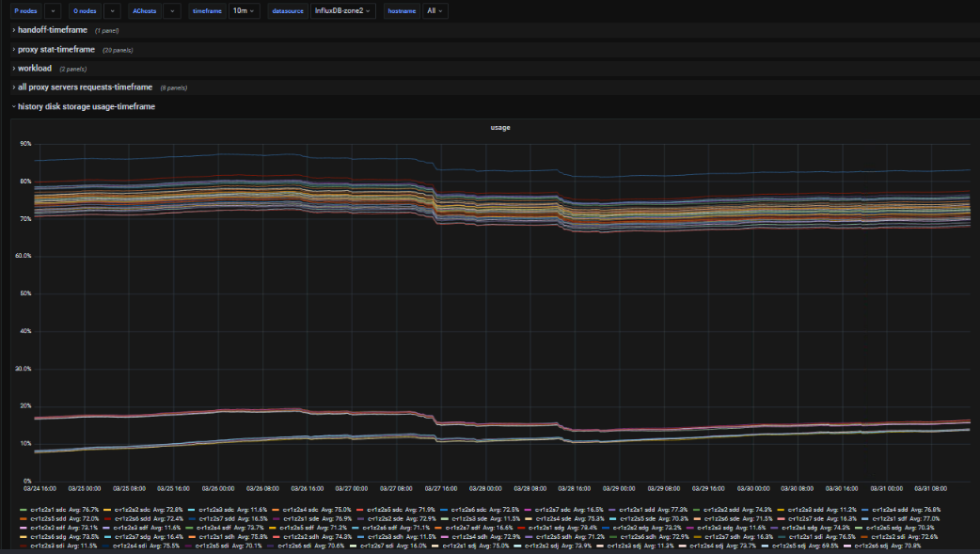The height and width of the screenshot is (554, 980).
Task: Expand the workload row
Action: point(34,68)
